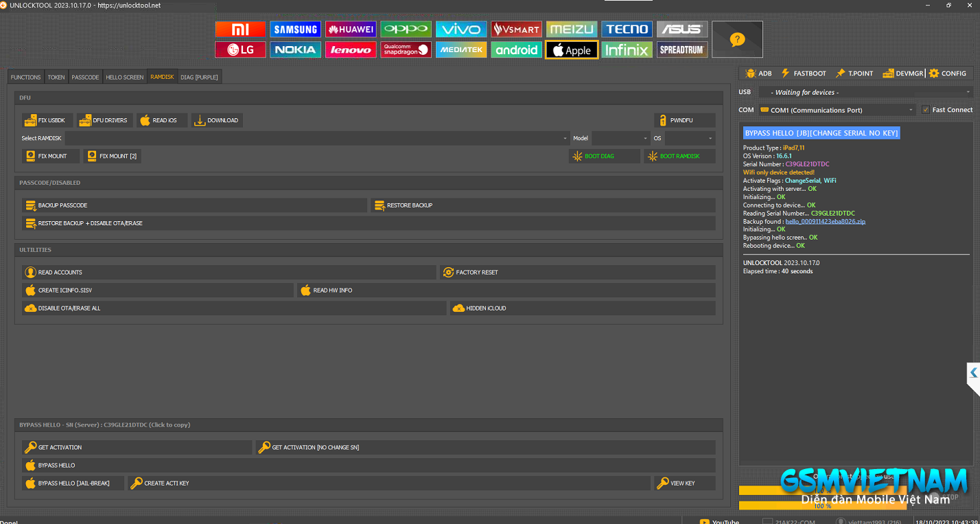This screenshot has height=524, width=980.
Task: Select the Apple brand logo
Action: click(x=572, y=49)
